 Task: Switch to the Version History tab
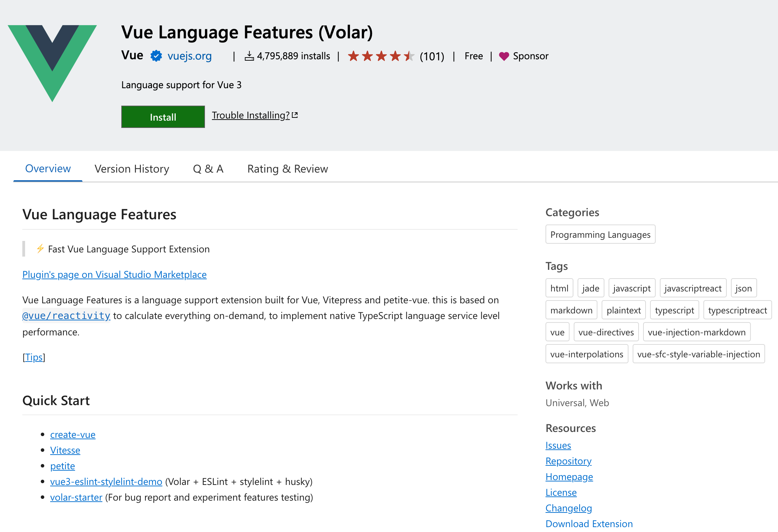point(132,169)
